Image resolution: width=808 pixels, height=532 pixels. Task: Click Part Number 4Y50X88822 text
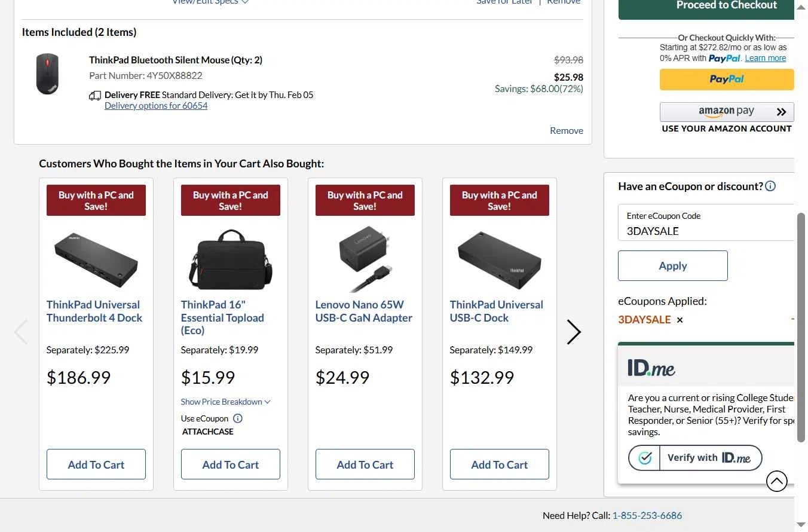[x=146, y=75]
